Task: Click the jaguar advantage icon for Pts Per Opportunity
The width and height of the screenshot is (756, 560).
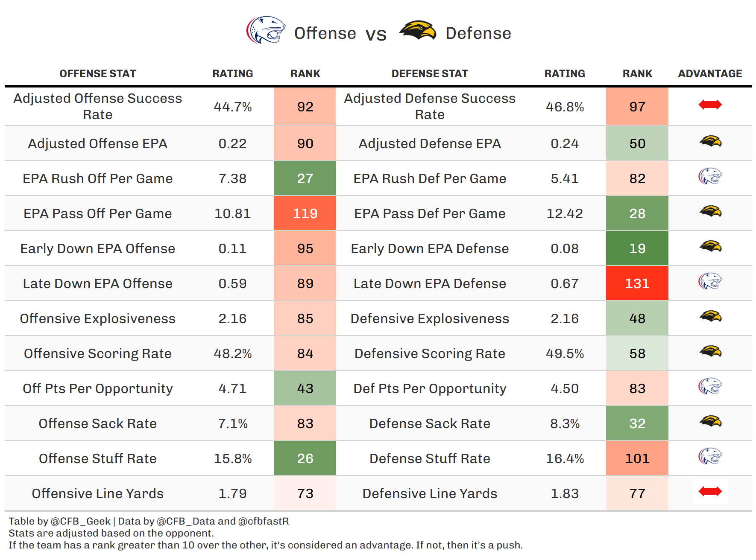Action: coord(710,386)
